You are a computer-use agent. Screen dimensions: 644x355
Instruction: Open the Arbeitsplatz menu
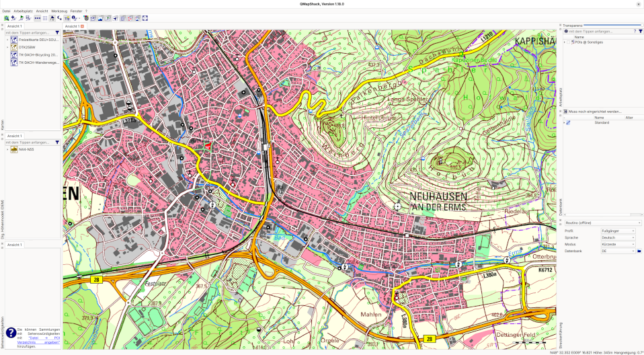(23, 11)
